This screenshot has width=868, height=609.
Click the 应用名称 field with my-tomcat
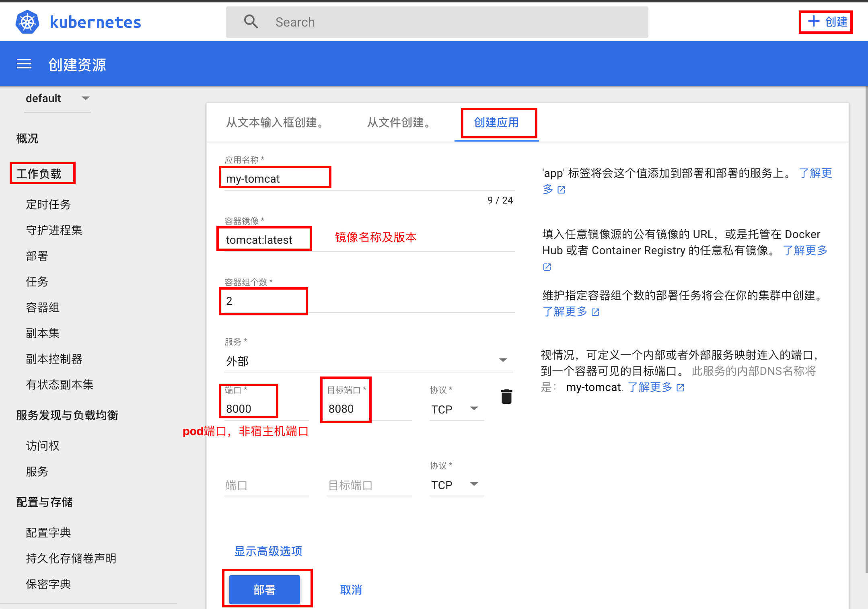click(x=369, y=179)
